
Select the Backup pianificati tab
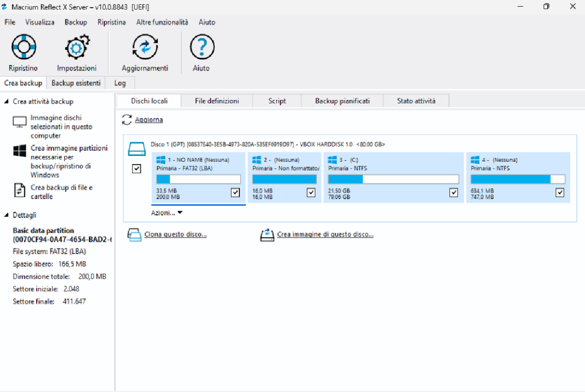343,101
